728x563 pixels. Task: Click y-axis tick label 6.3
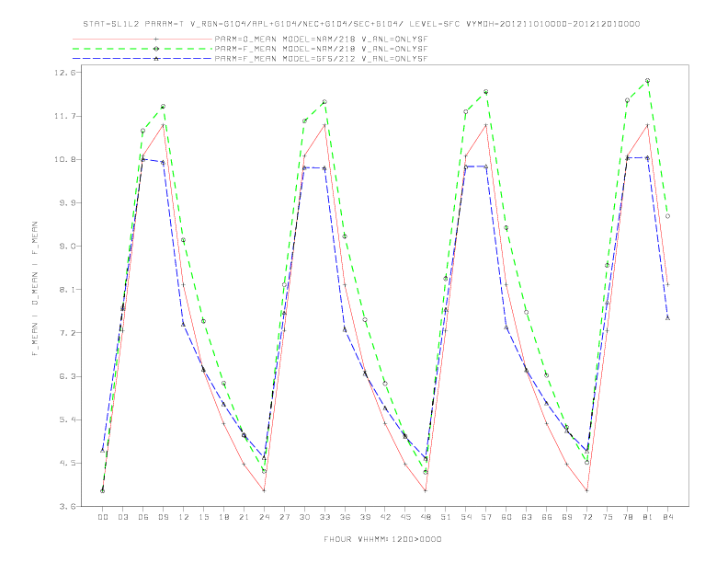67,376
